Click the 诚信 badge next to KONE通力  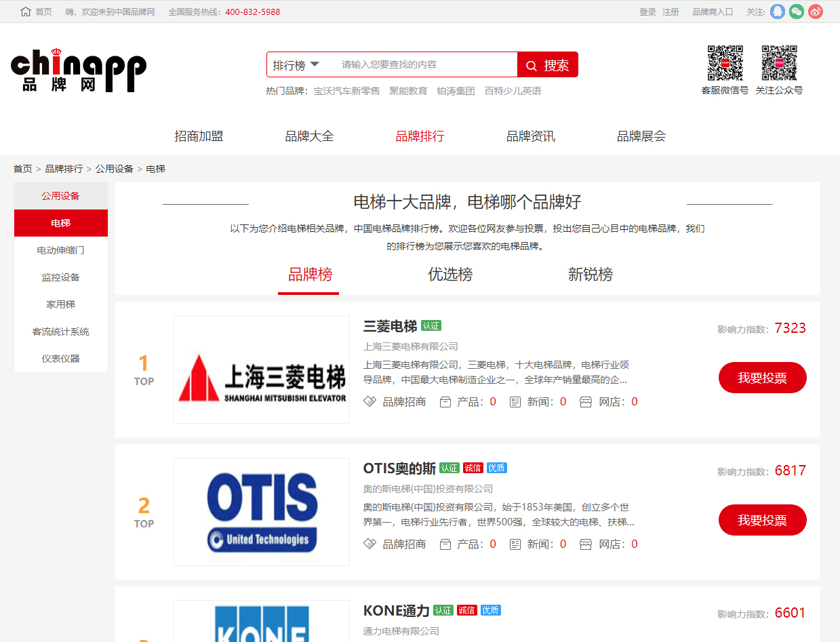tap(467, 610)
